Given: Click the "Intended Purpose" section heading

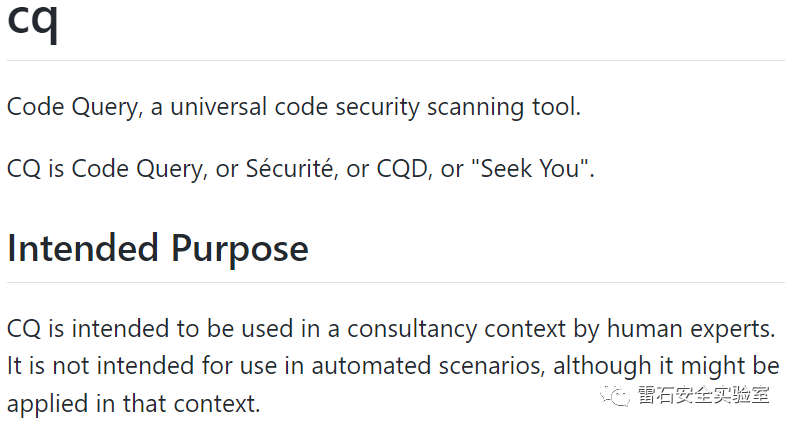Looking at the screenshot, I should click(158, 248).
